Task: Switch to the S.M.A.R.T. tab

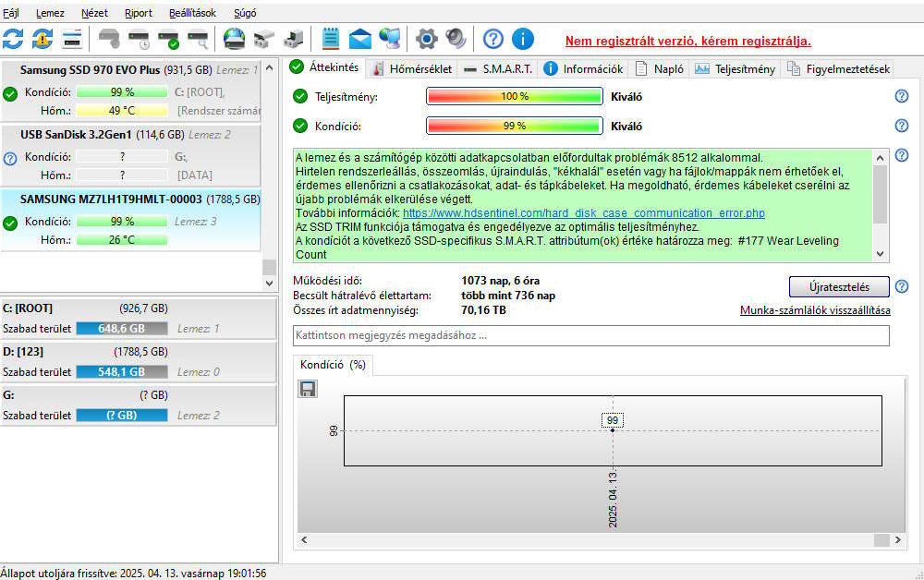Action: pyautogui.click(x=498, y=69)
